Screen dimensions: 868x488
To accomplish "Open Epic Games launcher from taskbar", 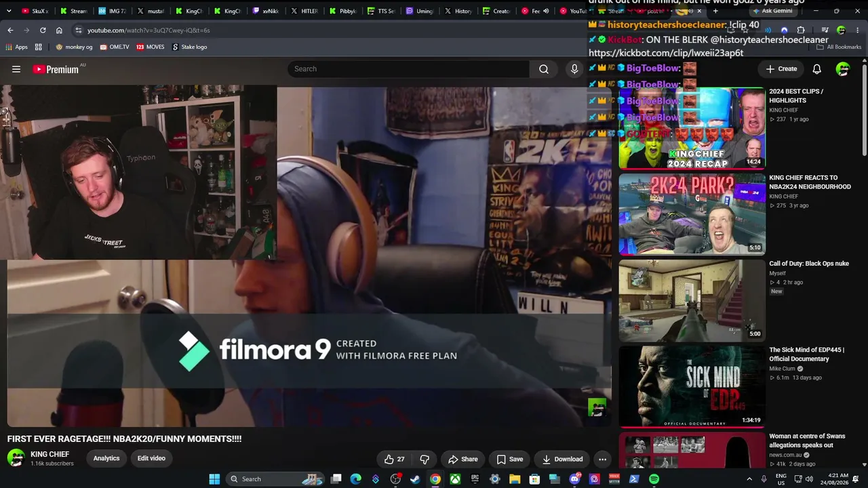I will click(475, 479).
